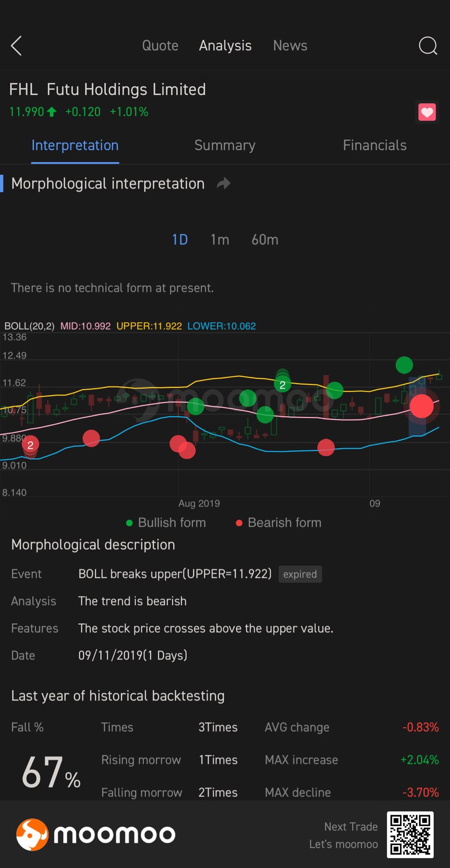Toggle the heart favorite icon

point(427,112)
